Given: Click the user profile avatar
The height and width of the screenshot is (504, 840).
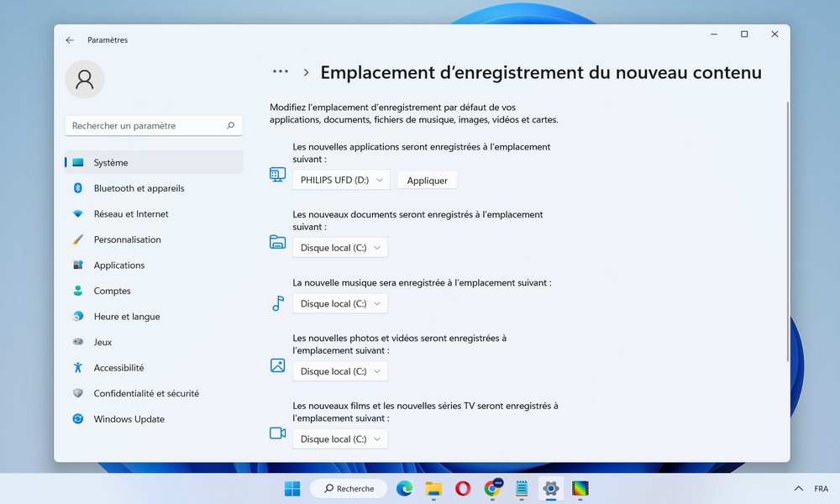Looking at the screenshot, I should click(84, 79).
